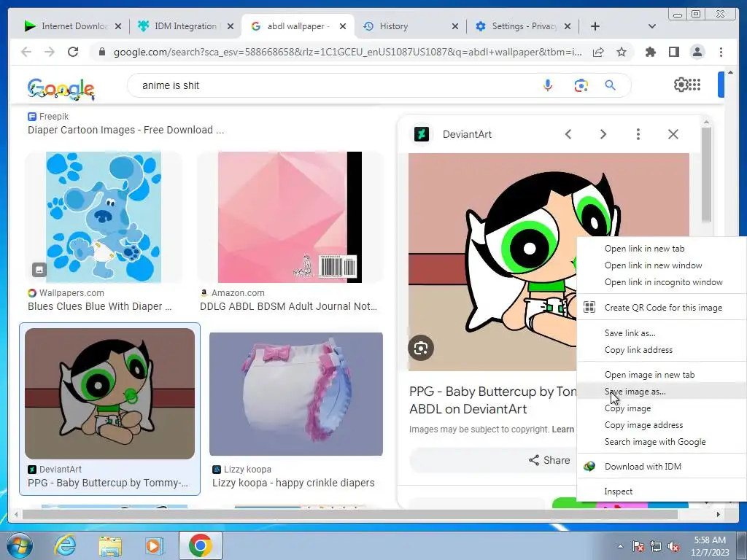The height and width of the screenshot is (560, 747).
Task: Click the address bar URL
Action: click(x=347, y=52)
